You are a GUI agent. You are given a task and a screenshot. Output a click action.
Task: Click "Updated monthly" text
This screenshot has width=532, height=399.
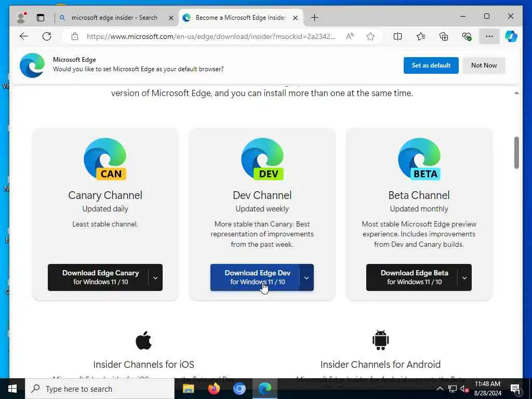(x=419, y=209)
